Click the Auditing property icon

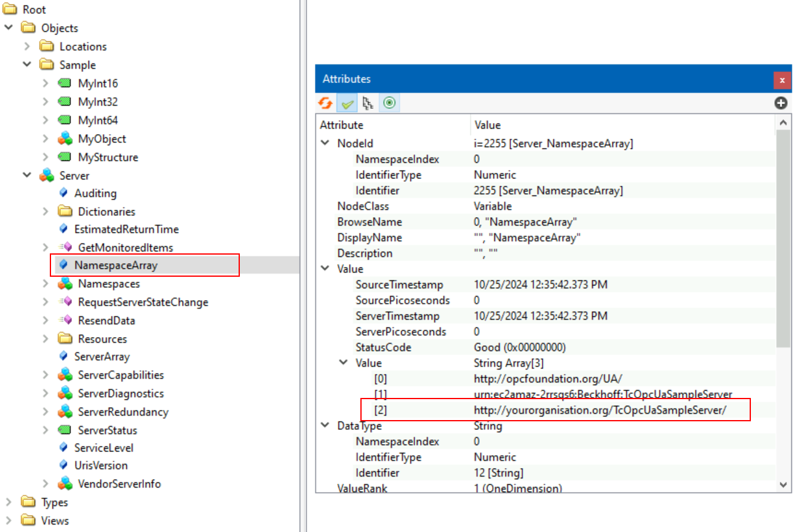click(63, 193)
